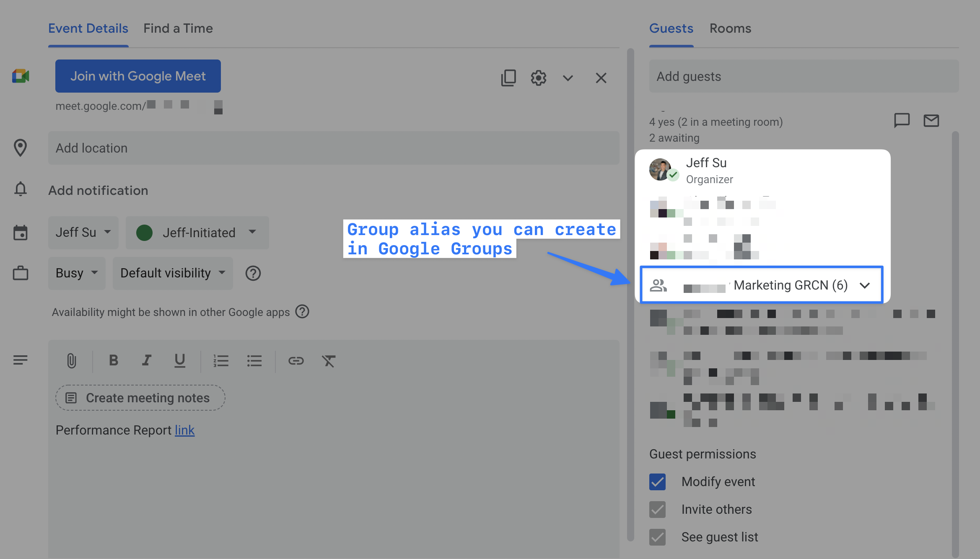The height and width of the screenshot is (559, 980).
Task: Open availability help question mark
Action: [x=302, y=311]
